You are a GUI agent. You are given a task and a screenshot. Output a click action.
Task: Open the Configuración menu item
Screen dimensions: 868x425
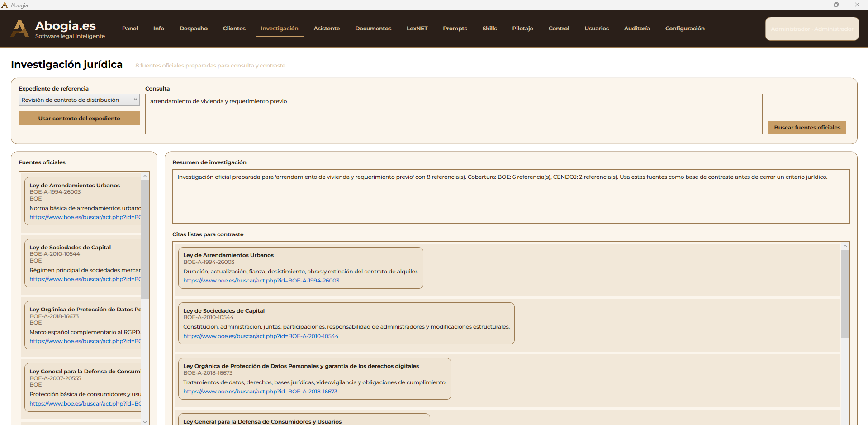[x=684, y=29]
